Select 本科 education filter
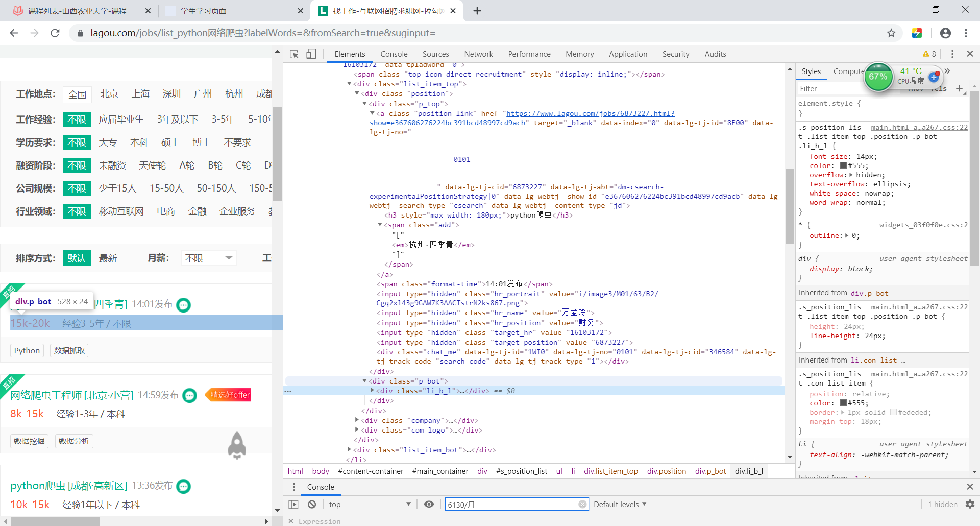 [x=139, y=142]
